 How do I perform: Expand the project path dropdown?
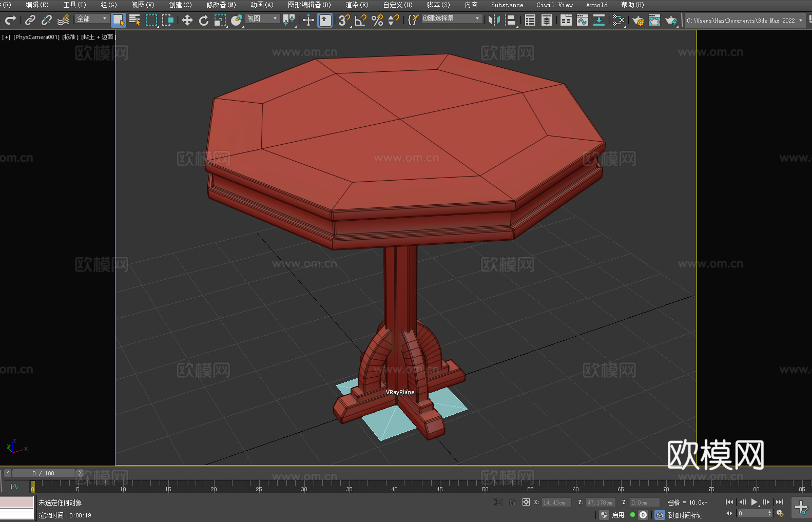800,21
